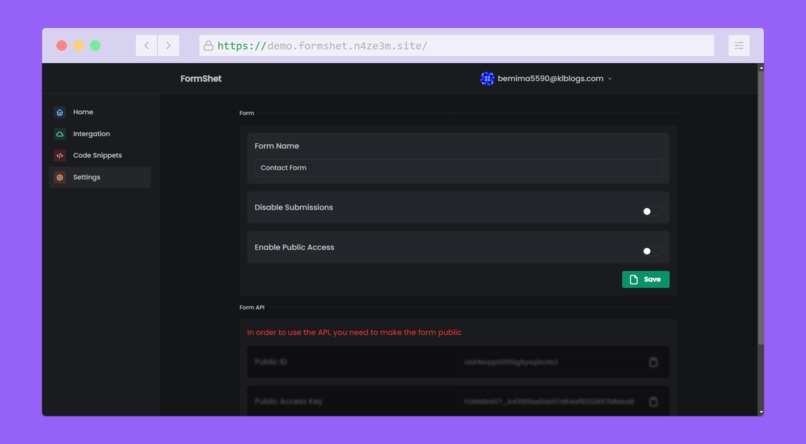Click the scrollbar up arrow

pos(761,67)
